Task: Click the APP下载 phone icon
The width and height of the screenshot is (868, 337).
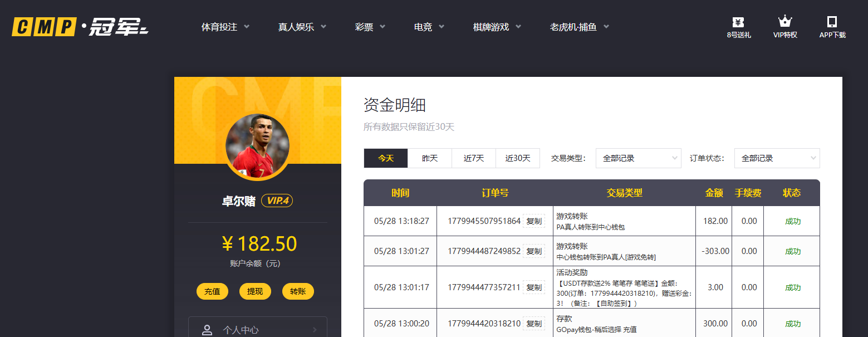Action: (x=832, y=22)
